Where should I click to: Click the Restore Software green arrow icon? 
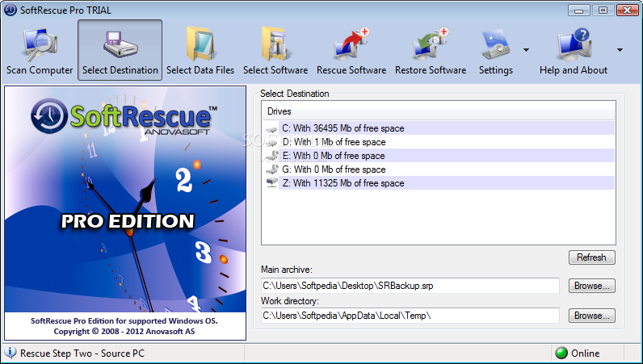(431, 44)
